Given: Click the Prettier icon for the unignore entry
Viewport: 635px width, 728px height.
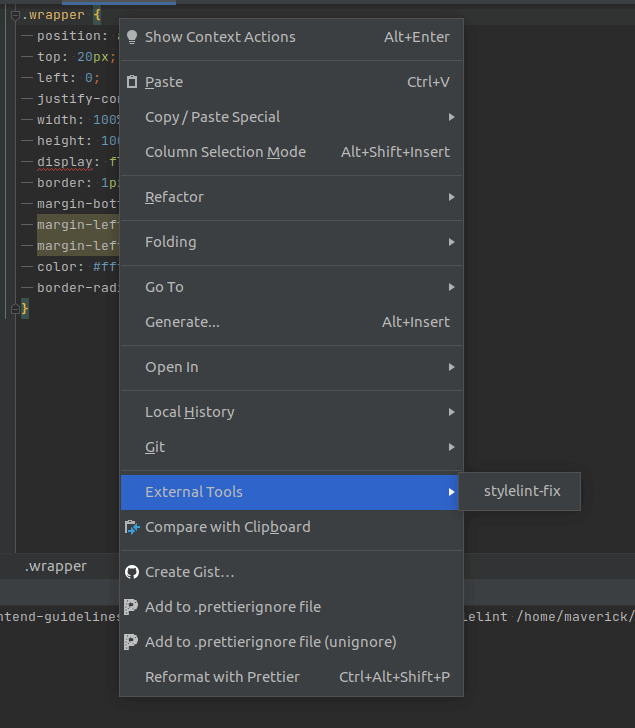Looking at the screenshot, I should point(132,642).
